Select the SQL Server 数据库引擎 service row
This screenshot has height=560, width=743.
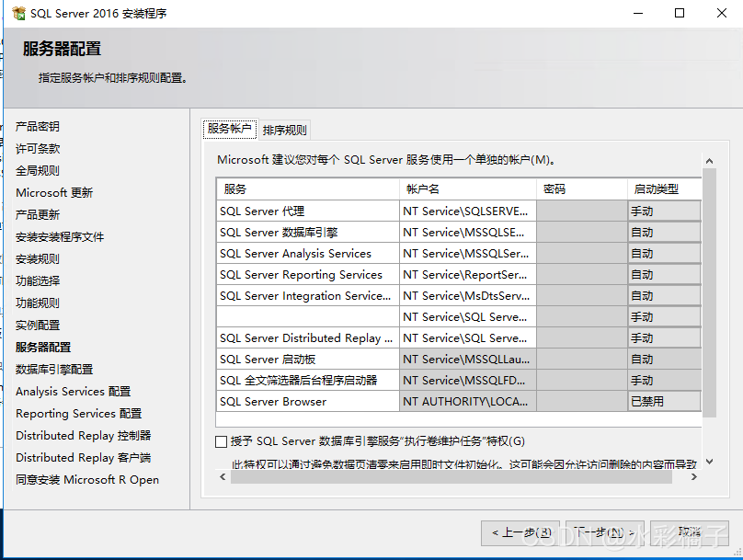click(307, 232)
